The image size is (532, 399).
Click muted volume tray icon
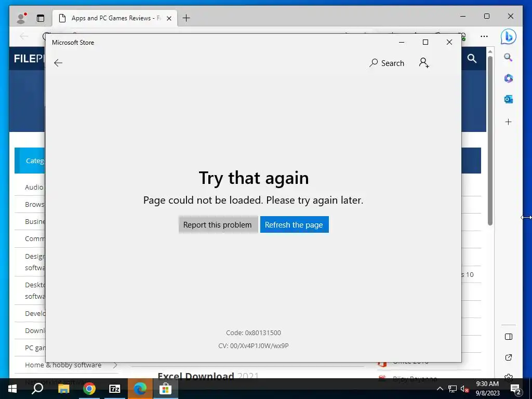coord(464,389)
